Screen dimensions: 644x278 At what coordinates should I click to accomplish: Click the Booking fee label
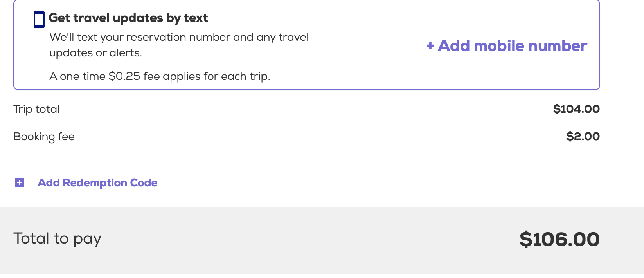coord(44,137)
